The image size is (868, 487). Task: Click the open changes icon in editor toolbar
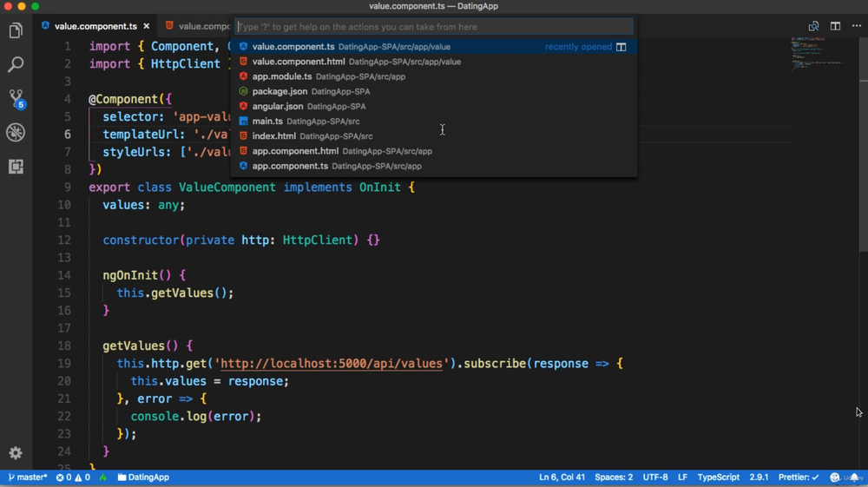coord(813,26)
